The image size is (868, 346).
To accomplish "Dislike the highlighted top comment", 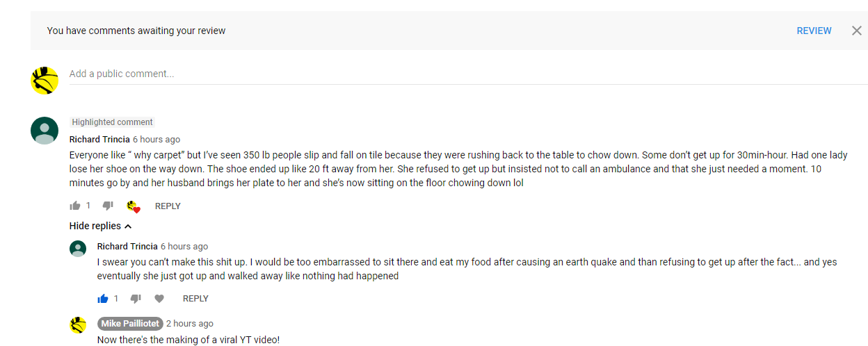I will 108,206.
